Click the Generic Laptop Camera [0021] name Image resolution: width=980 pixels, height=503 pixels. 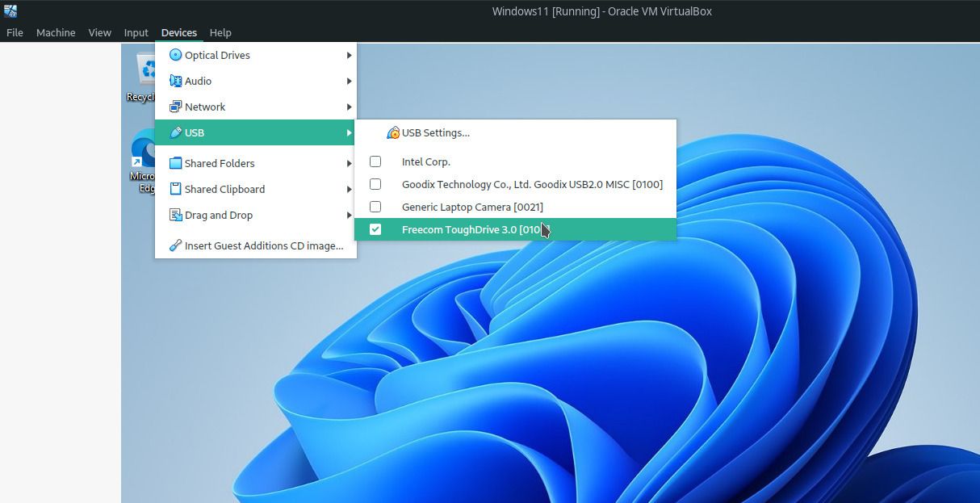coord(472,207)
